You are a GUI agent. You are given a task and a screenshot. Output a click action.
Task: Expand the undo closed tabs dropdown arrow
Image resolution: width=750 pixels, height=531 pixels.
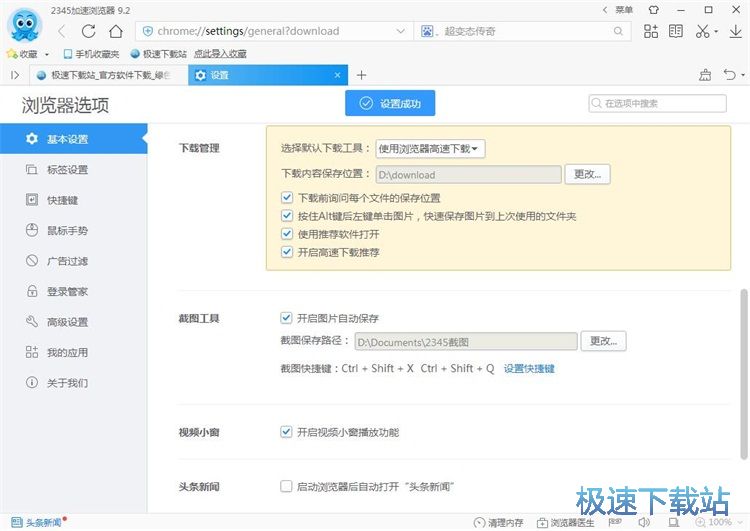point(743,75)
